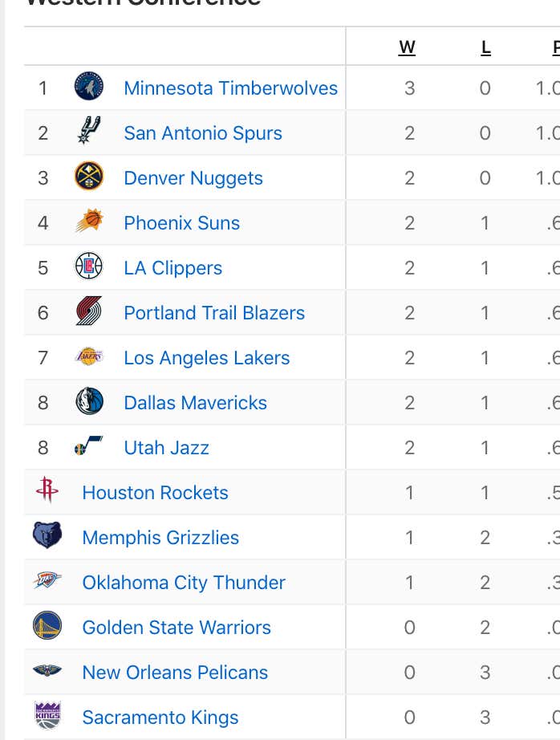Click the Portland Trail Blazers logo
This screenshot has height=740, width=560.
pos(89,311)
